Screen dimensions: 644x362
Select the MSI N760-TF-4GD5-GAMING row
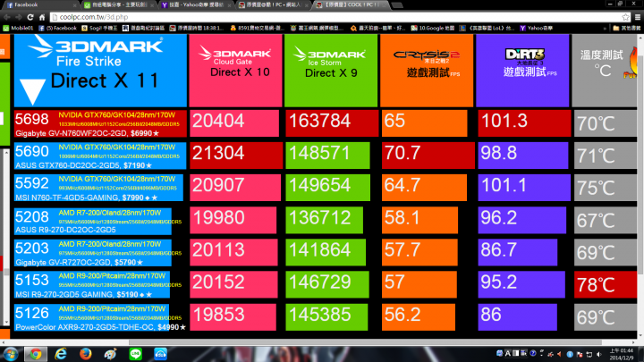(x=98, y=188)
